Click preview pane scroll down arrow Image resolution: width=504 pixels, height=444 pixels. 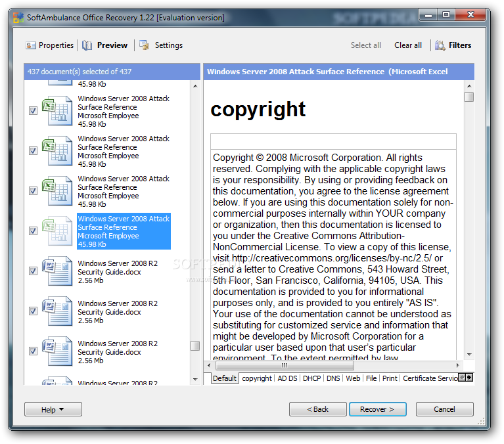coord(469,355)
